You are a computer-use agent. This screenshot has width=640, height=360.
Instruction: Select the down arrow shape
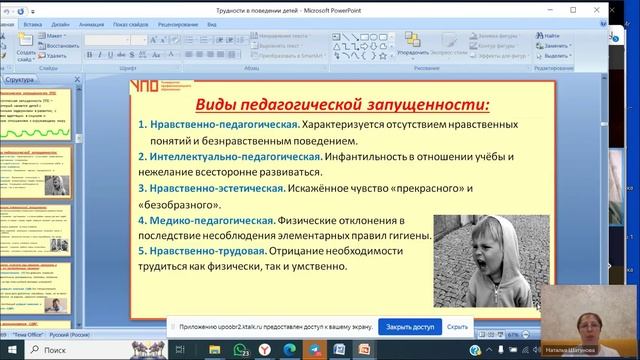(x=373, y=47)
